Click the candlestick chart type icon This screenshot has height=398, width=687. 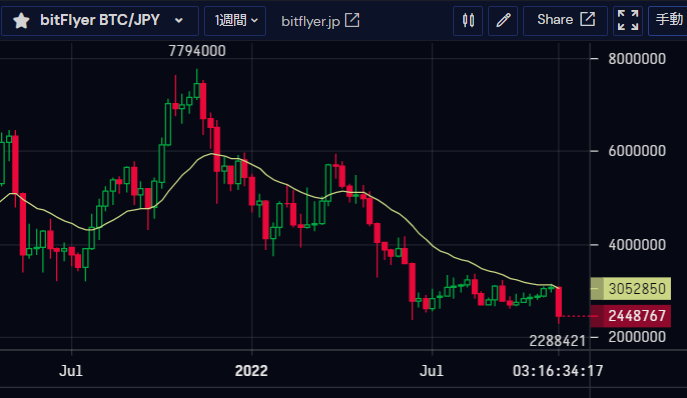click(468, 21)
